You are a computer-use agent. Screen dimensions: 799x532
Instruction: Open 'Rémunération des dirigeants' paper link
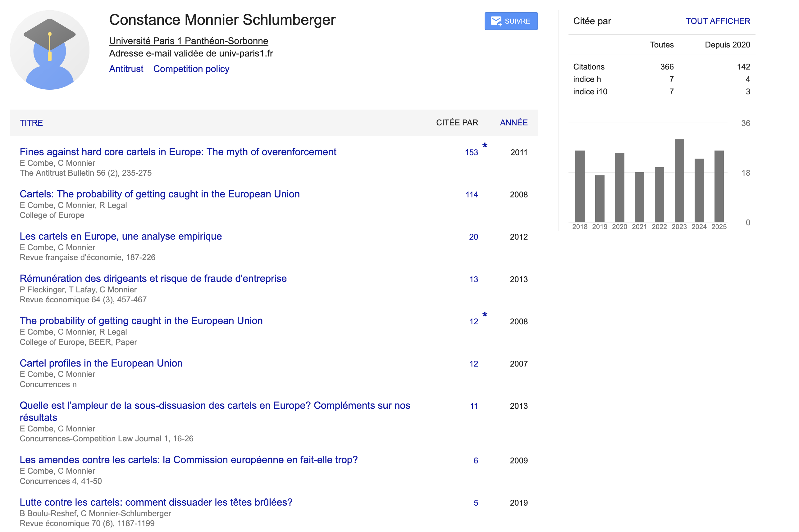[153, 278]
